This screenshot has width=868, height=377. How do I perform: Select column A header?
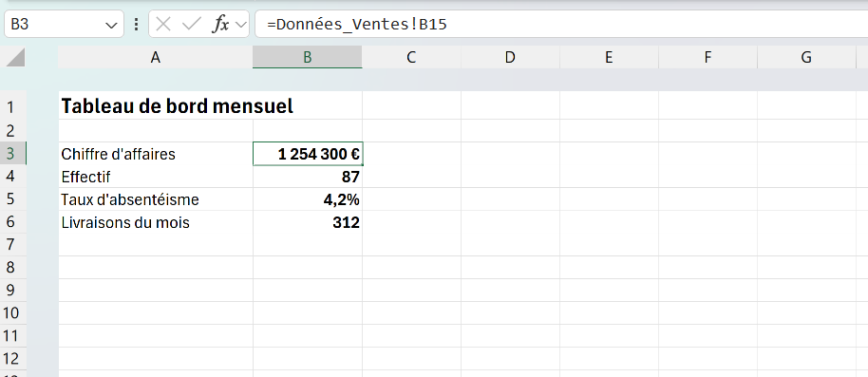pos(156,57)
